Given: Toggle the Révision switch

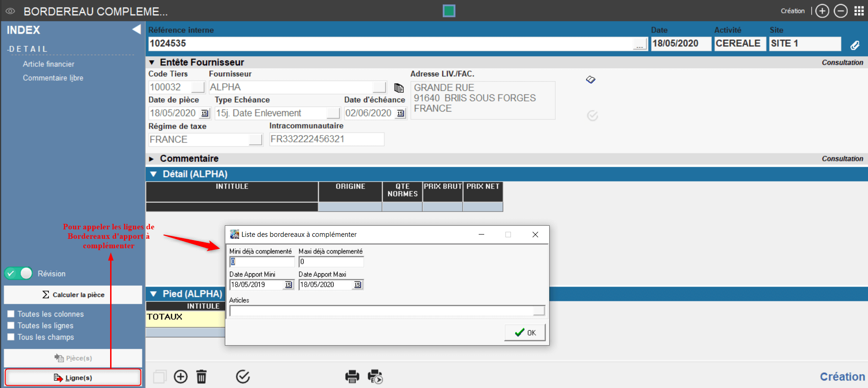Looking at the screenshot, I should pyautogui.click(x=19, y=273).
